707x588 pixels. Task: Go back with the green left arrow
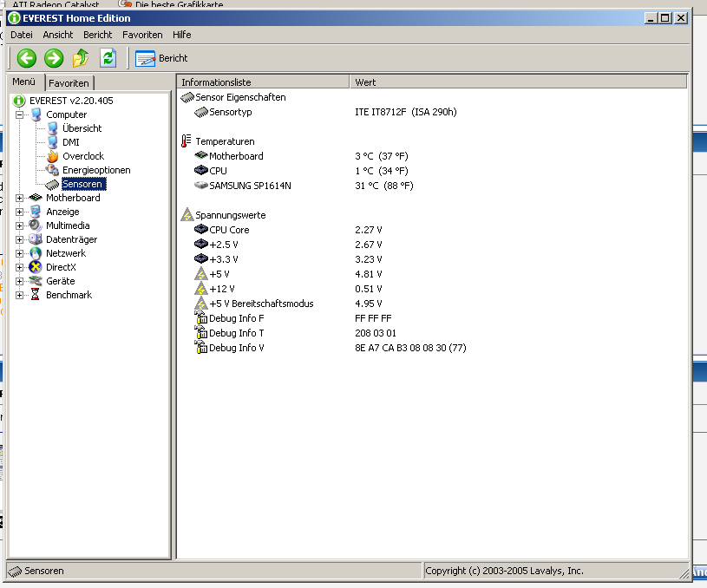tap(27, 58)
